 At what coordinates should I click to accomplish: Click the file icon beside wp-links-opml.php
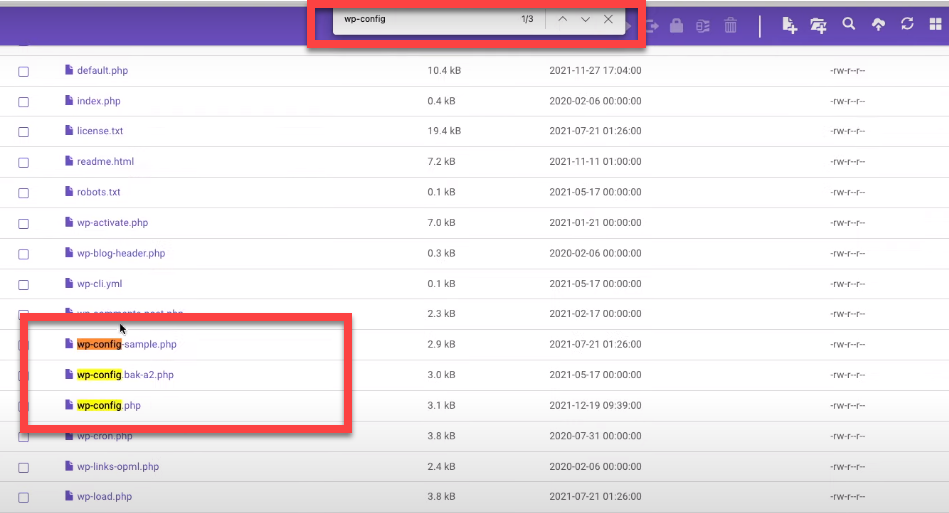[69, 466]
